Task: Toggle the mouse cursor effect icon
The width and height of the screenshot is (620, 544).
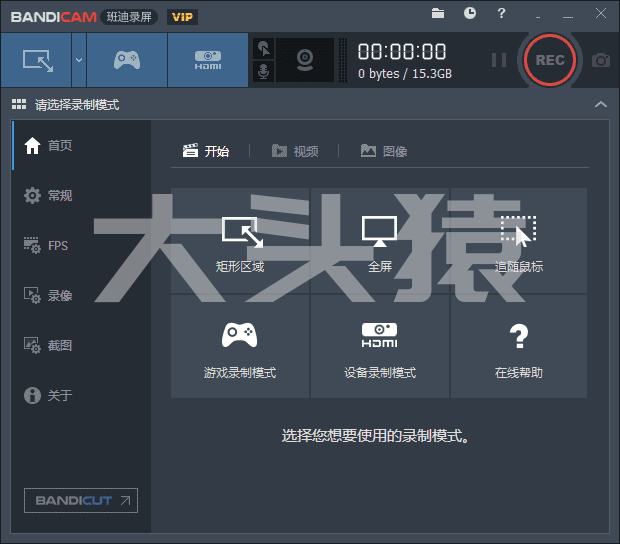Action: click(263, 49)
